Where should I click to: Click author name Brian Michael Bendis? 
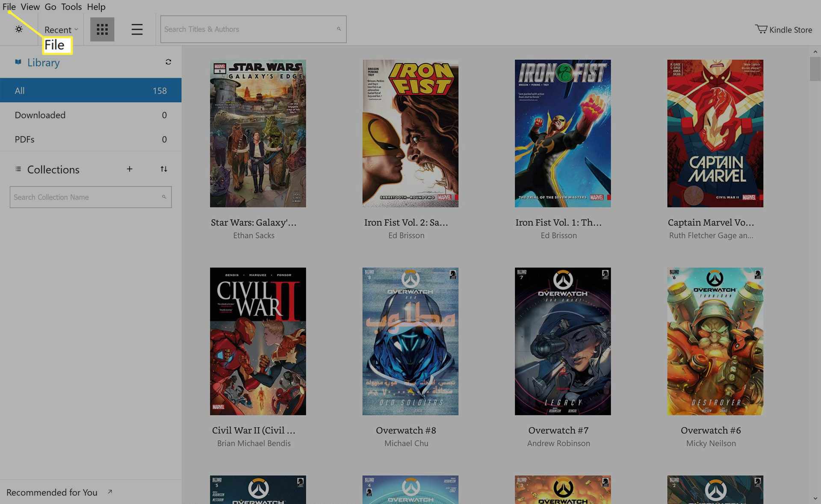tap(254, 443)
